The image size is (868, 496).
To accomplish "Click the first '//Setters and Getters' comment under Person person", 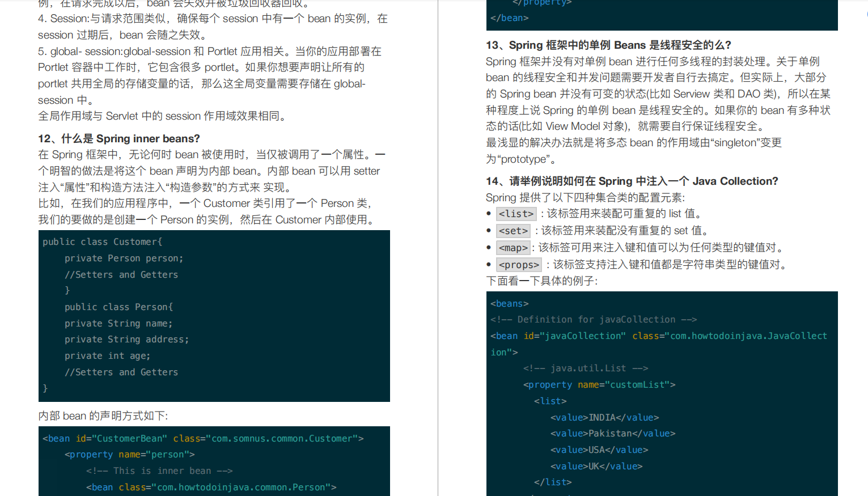I will (x=121, y=274).
